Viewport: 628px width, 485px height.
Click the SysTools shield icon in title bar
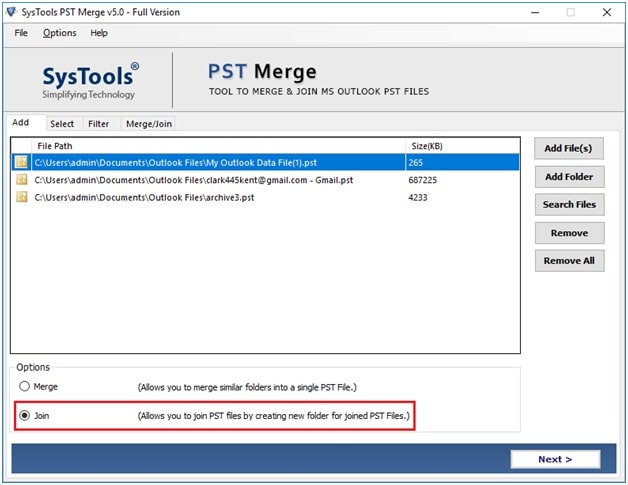11,12
